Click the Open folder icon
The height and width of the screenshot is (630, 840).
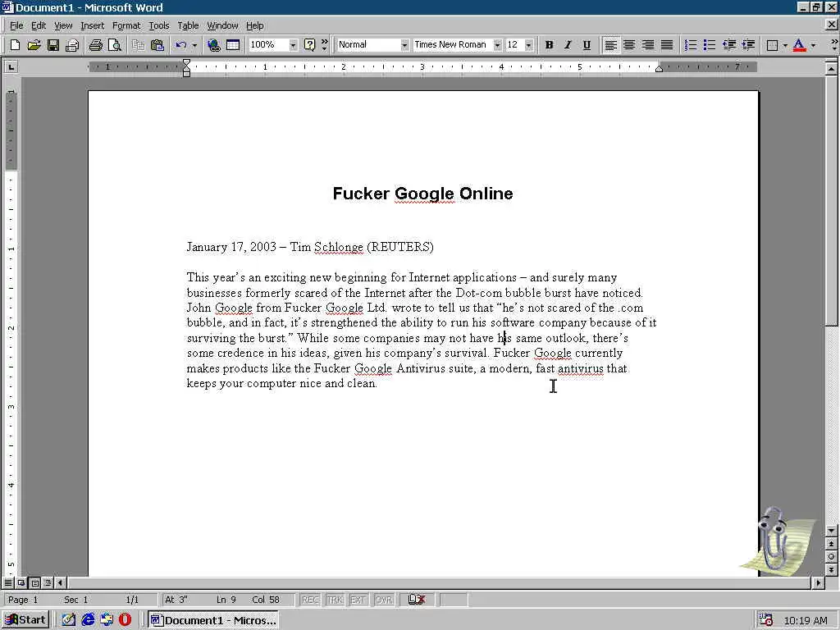[x=34, y=45]
